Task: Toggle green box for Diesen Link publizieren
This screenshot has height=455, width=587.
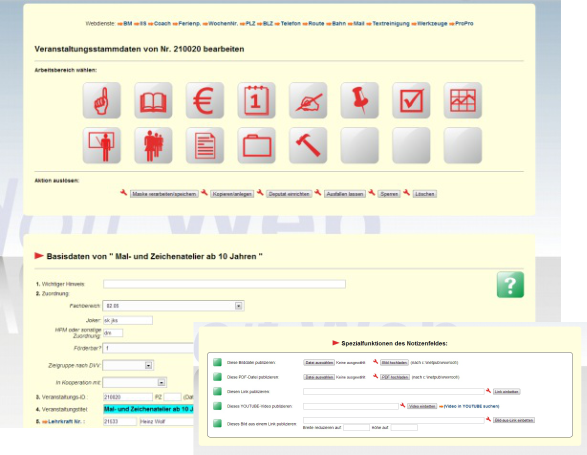Action: [x=218, y=391]
